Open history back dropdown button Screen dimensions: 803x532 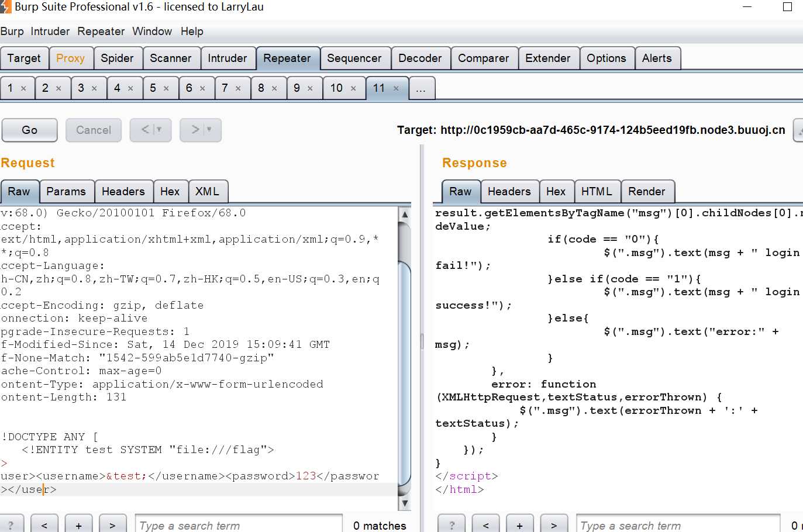click(151, 130)
